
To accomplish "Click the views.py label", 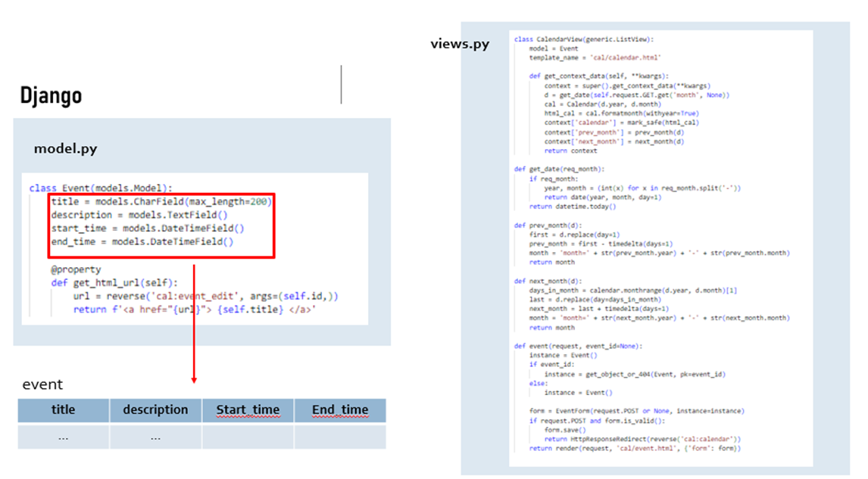I will (x=460, y=44).
